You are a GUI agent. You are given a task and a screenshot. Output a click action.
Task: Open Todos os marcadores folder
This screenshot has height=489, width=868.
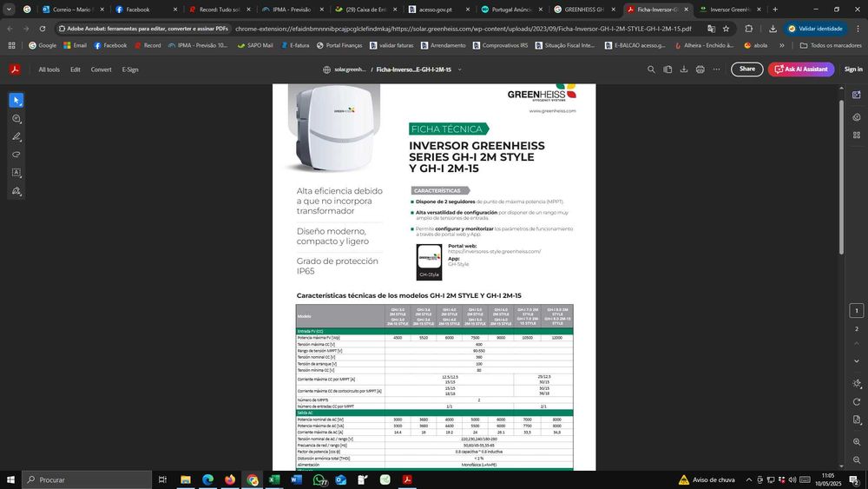point(831,45)
